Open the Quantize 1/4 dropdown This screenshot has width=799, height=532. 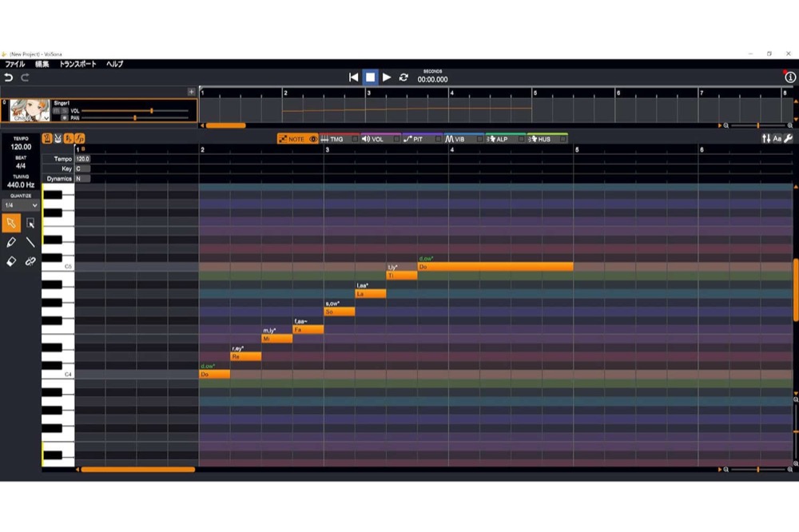point(21,205)
